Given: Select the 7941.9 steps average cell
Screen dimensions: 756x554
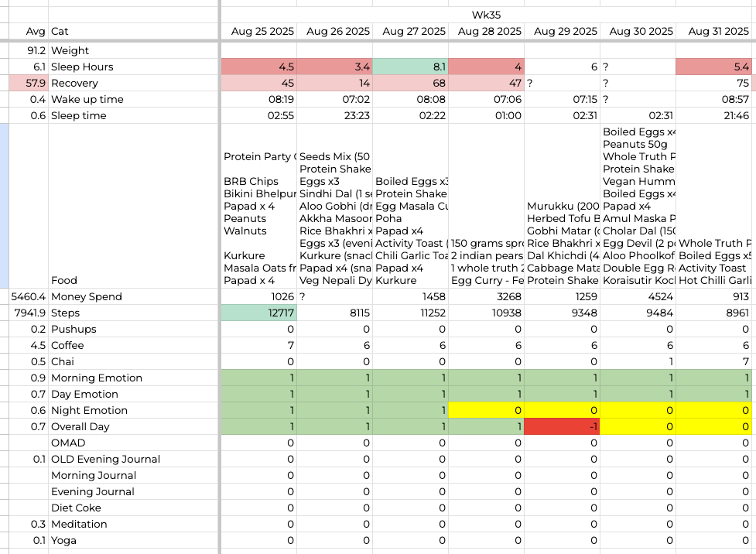Looking at the screenshot, I should pyautogui.click(x=29, y=313).
